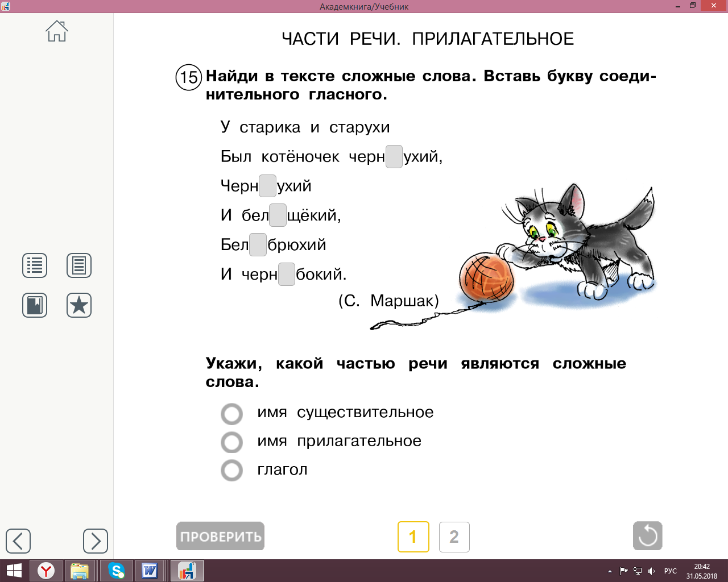Viewport: 728px width, 582px height.
Task: Minimize the Академкнига window
Action: [x=677, y=6]
